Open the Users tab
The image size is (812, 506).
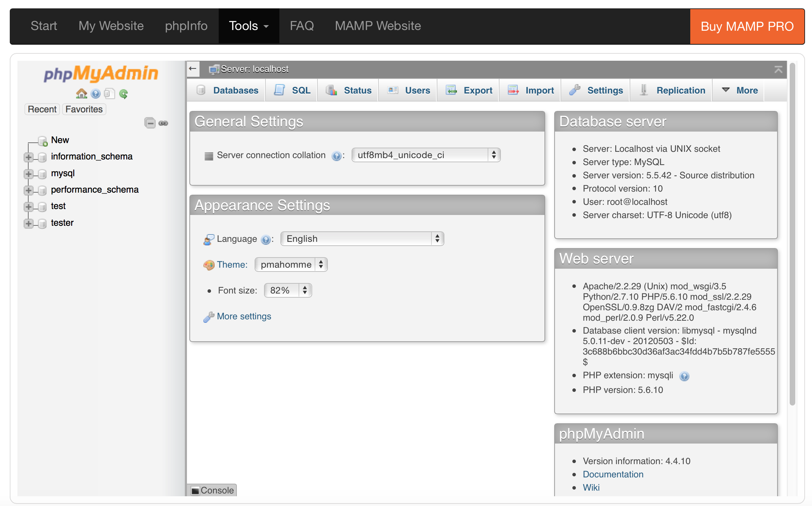pos(408,90)
